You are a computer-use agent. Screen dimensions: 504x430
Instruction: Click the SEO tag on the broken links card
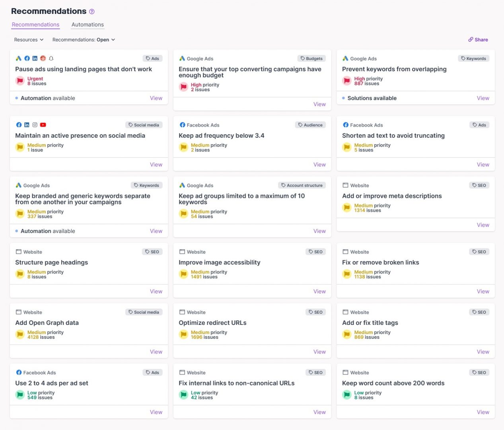click(x=479, y=252)
